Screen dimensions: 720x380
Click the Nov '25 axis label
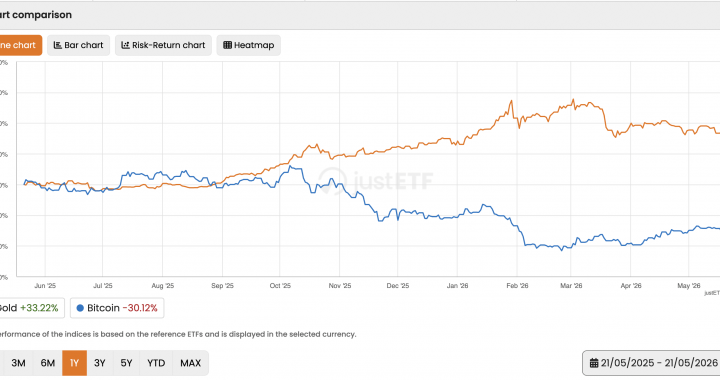[340, 285]
